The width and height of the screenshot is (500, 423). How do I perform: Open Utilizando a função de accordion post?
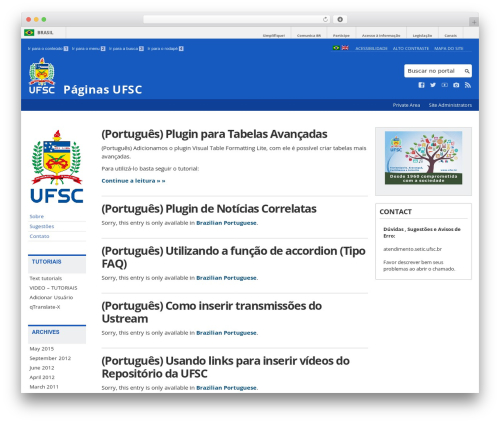coord(233,257)
